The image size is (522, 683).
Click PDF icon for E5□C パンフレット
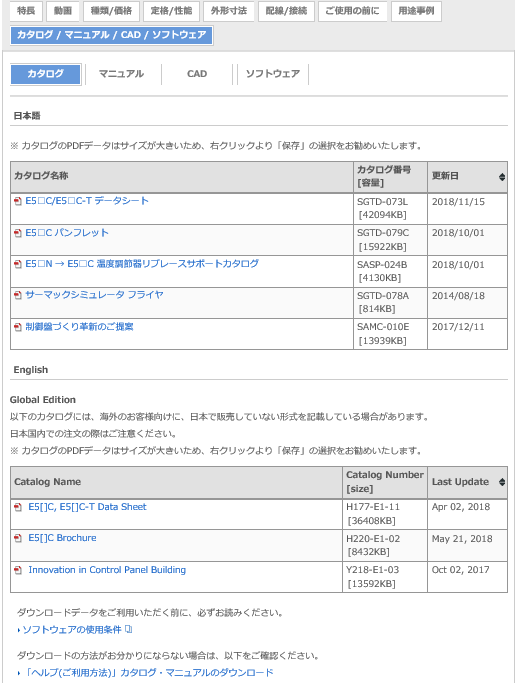click(18, 233)
